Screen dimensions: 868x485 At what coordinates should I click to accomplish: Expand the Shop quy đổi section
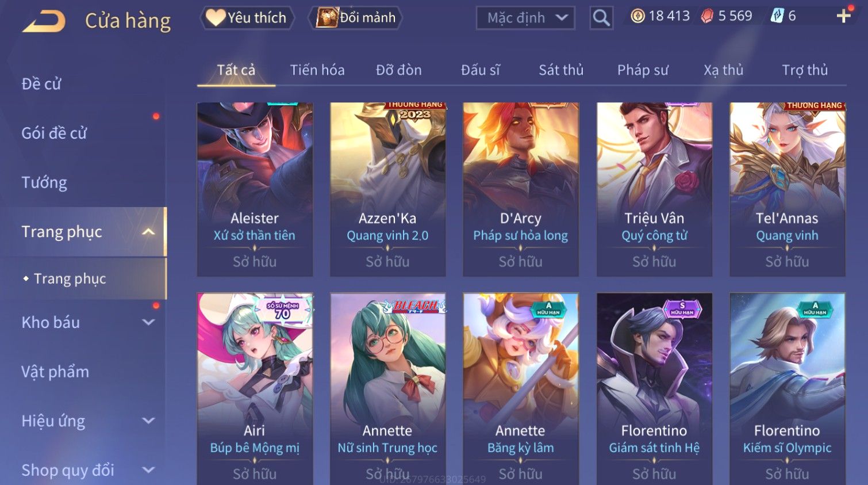[149, 470]
